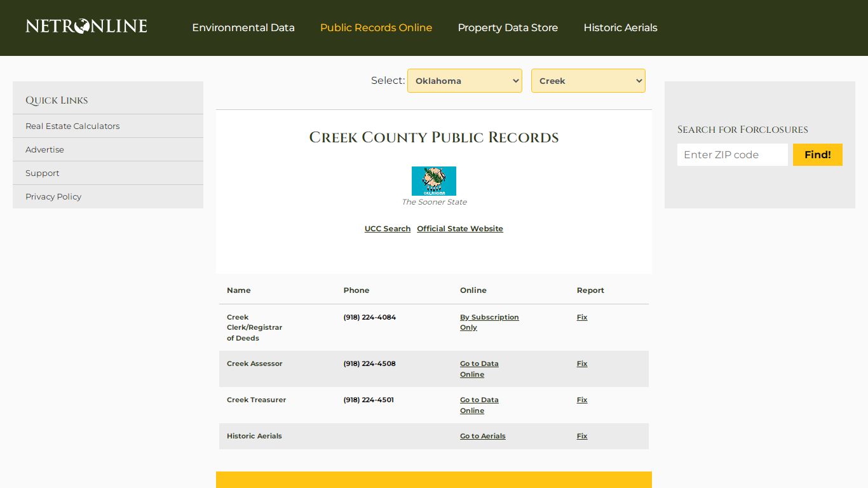Open the Support quick link
The height and width of the screenshot is (488, 868).
coord(42,173)
